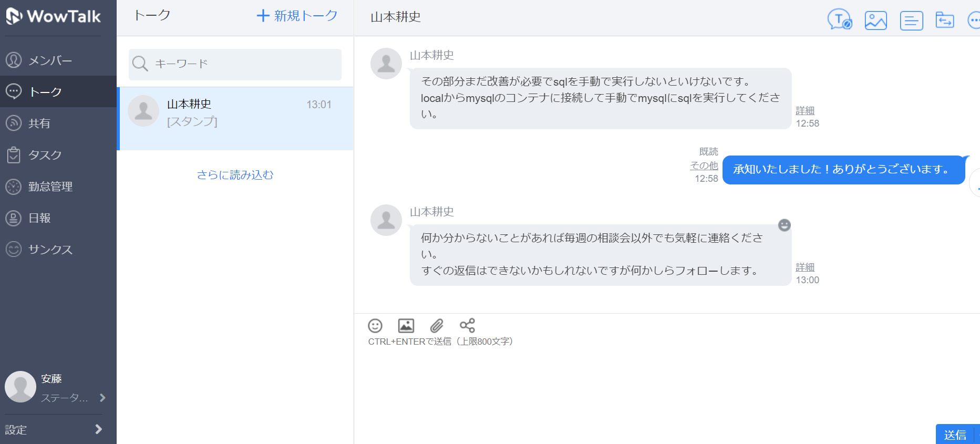
Task: Expand the 設定 settings chevron
Action: coord(98,429)
